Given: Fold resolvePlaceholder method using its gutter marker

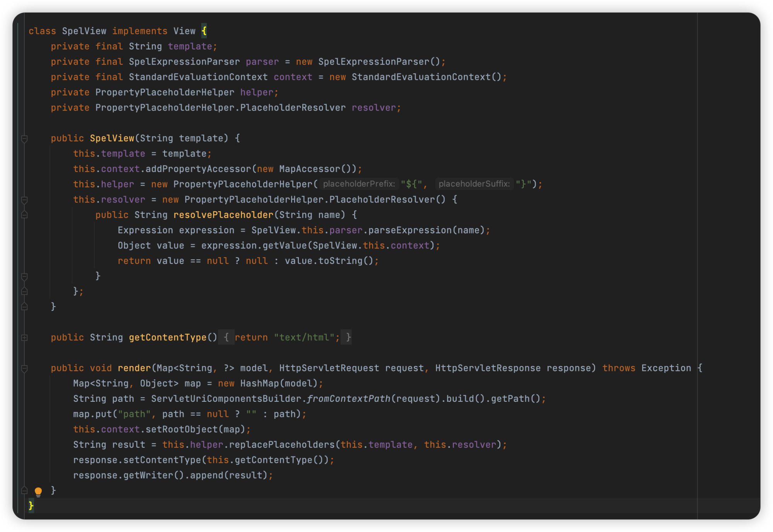Looking at the screenshot, I should (x=24, y=215).
